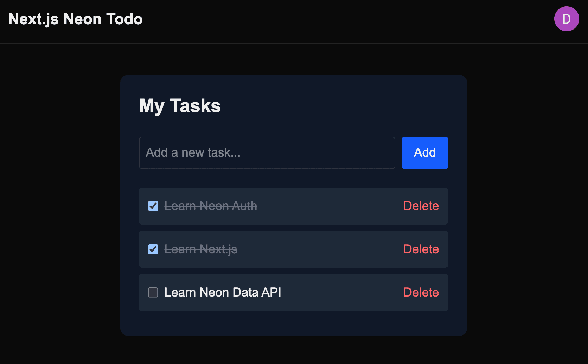Select the My Tasks heading
This screenshot has width=588, height=364.
(180, 105)
